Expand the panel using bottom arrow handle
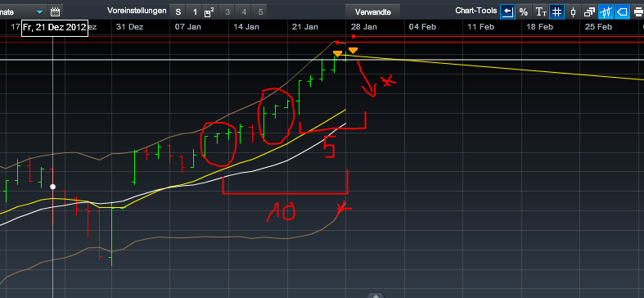This screenshot has width=644, height=298. pyautogui.click(x=376, y=295)
